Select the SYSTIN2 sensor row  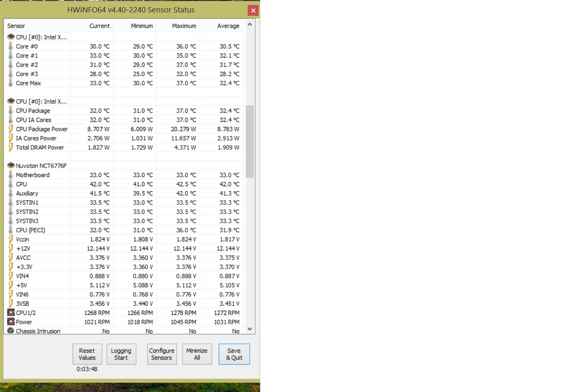point(124,212)
